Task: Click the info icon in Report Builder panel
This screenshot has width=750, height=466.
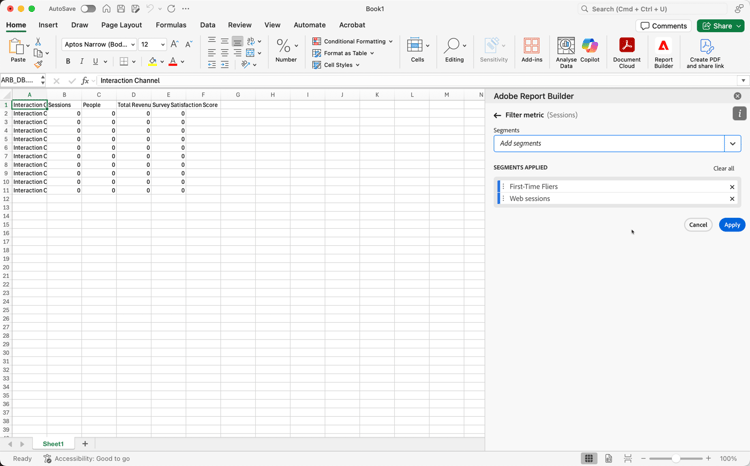Action: (x=739, y=113)
